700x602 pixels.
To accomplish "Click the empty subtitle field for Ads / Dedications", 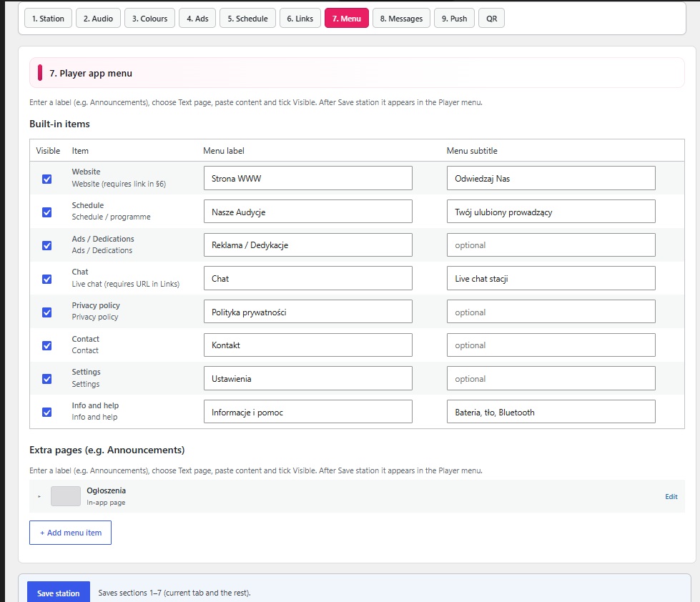I will [551, 245].
